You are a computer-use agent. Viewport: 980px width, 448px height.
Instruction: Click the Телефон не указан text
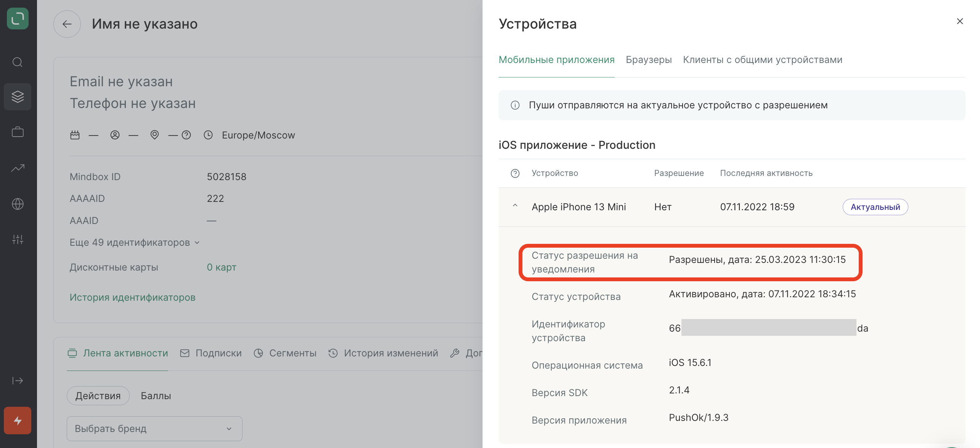coord(133,103)
